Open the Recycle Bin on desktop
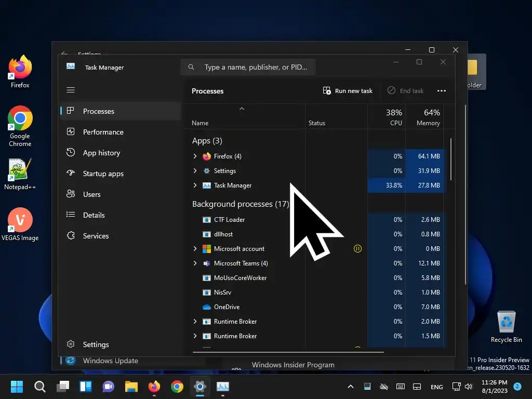Screen dimensions: 532x399 (x=506, y=327)
